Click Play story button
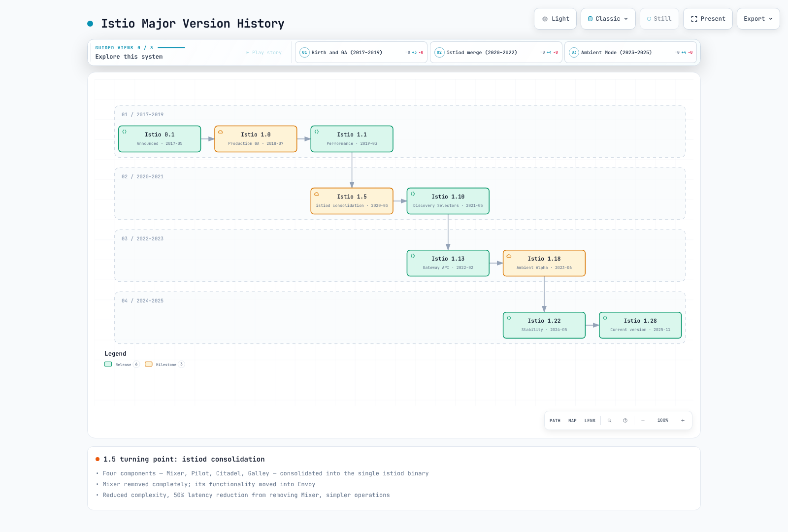Image resolution: width=788 pixels, height=532 pixels. [x=264, y=52]
